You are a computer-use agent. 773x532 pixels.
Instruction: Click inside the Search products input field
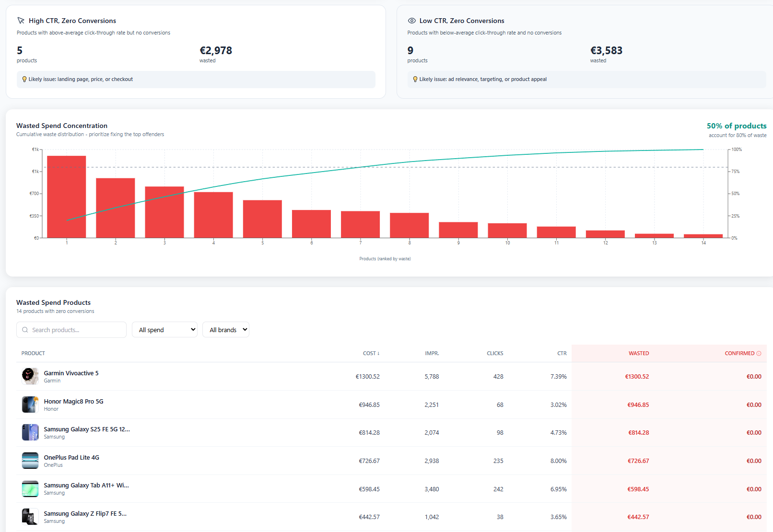pos(72,330)
